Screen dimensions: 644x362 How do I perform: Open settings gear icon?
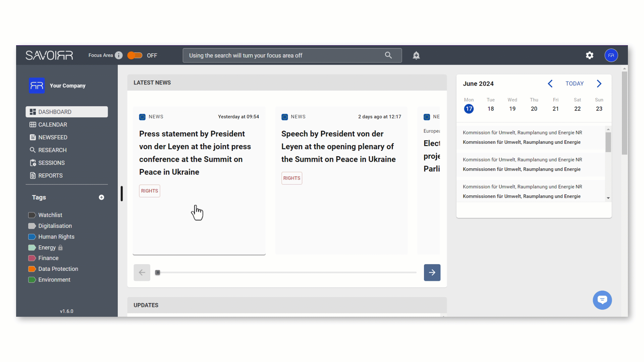pos(590,55)
